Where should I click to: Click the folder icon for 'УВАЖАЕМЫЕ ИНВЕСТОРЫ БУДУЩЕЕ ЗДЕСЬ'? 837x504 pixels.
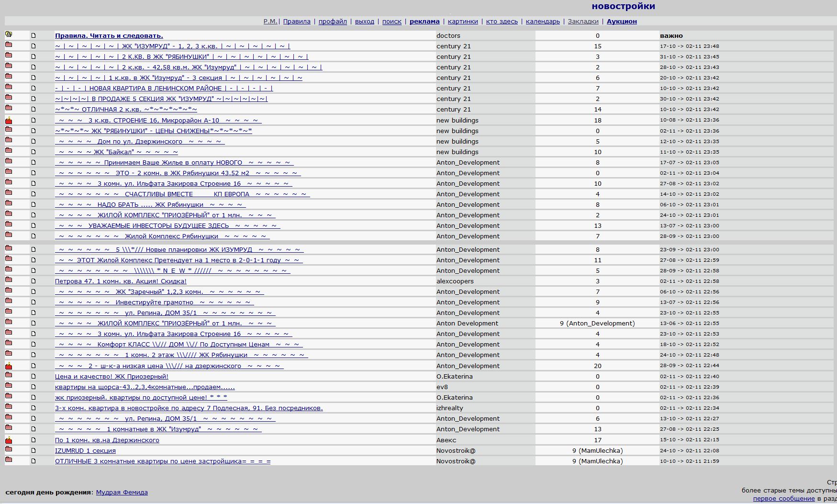9,224
